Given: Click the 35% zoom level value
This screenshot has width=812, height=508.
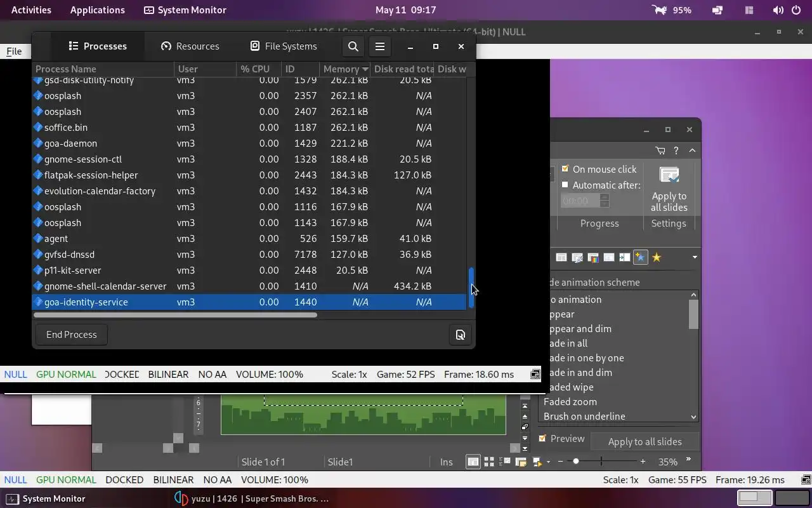Looking at the screenshot, I should [x=667, y=462].
